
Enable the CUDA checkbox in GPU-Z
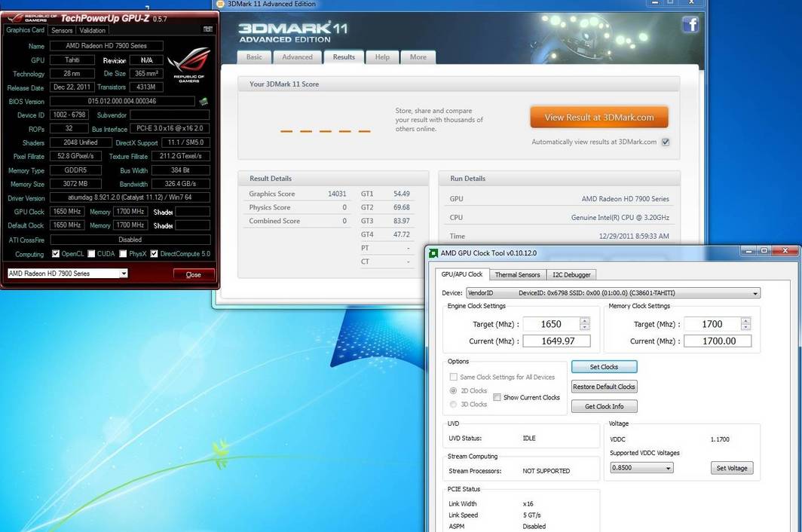93,253
